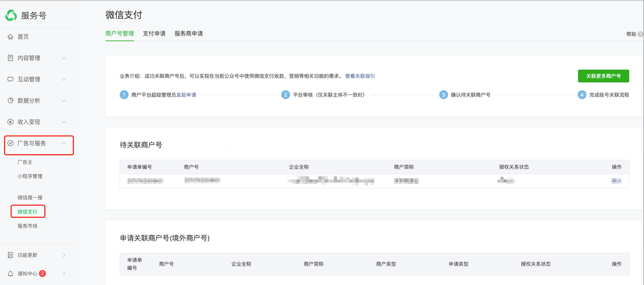Click the 发起申请 link in step 1
This screenshot has width=644, height=285.
pyautogui.click(x=186, y=95)
